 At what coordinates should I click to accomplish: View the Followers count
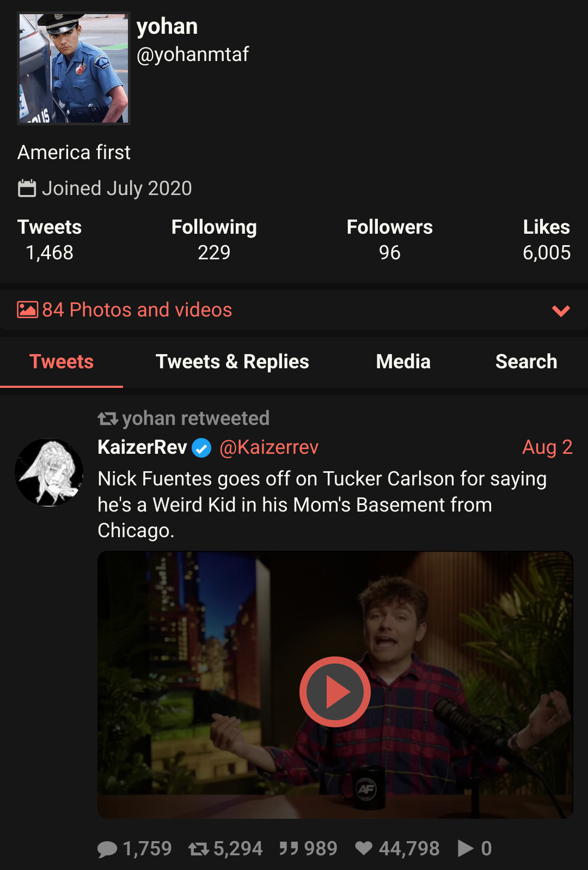(x=390, y=252)
